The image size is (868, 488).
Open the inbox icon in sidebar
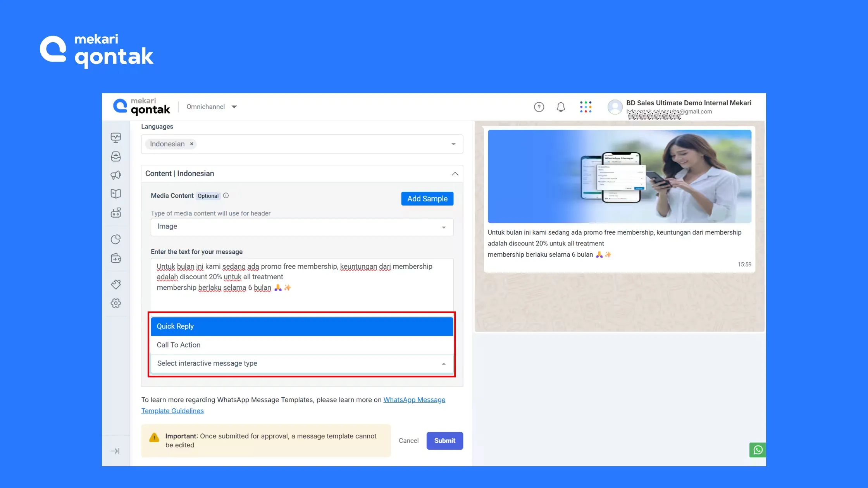click(115, 156)
